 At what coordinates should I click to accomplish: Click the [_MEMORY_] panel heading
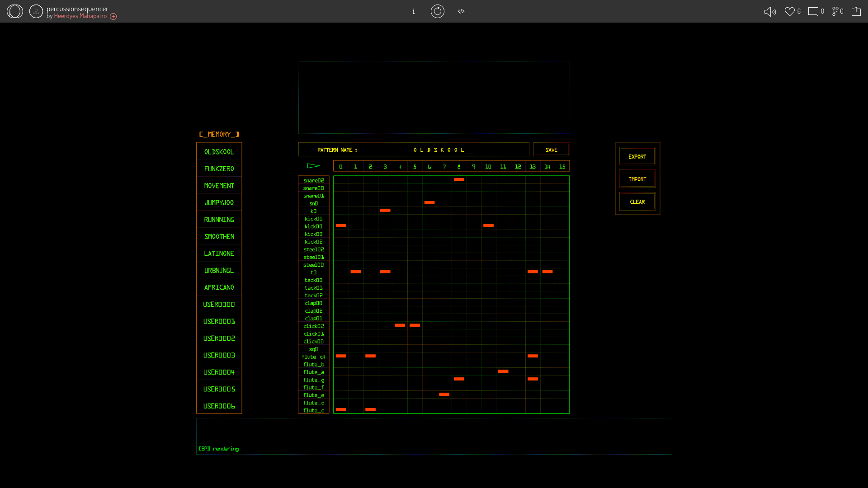point(219,134)
